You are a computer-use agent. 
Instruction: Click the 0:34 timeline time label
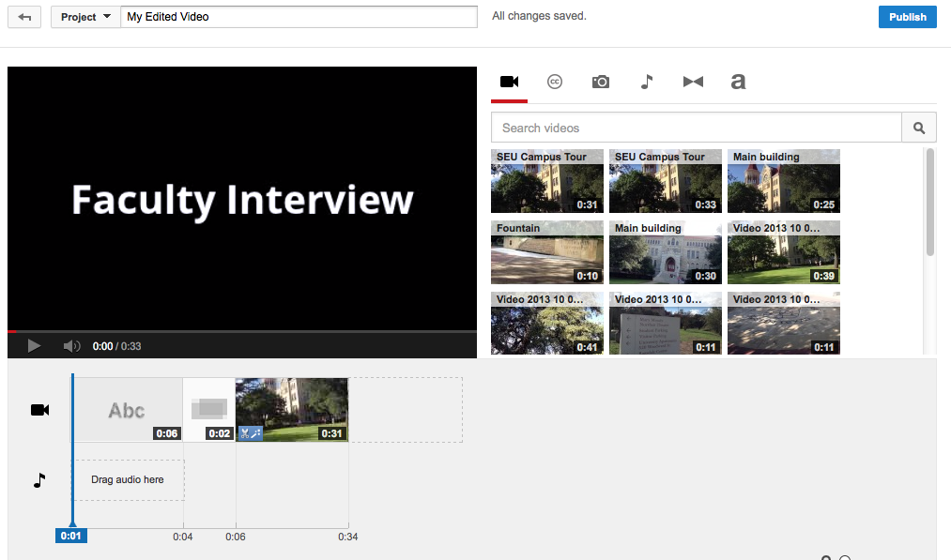coord(348,537)
